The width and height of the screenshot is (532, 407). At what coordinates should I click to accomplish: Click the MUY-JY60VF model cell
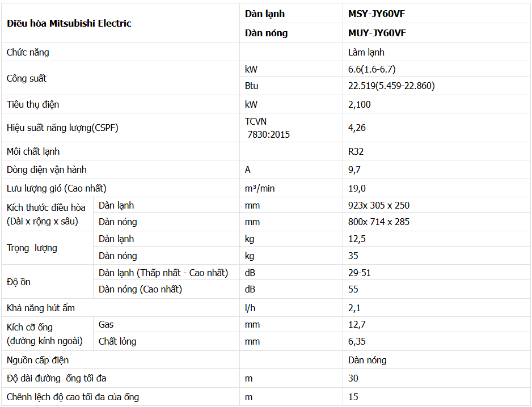click(377, 33)
